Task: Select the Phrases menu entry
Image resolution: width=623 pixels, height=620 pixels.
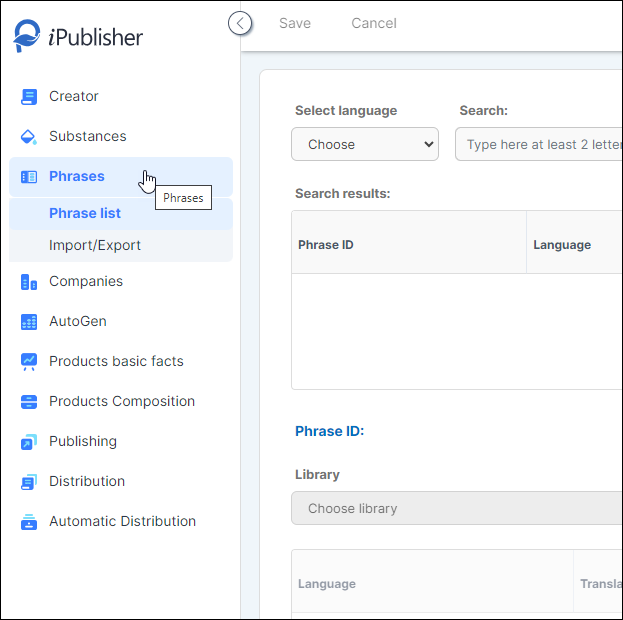Action: pos(121,177)
